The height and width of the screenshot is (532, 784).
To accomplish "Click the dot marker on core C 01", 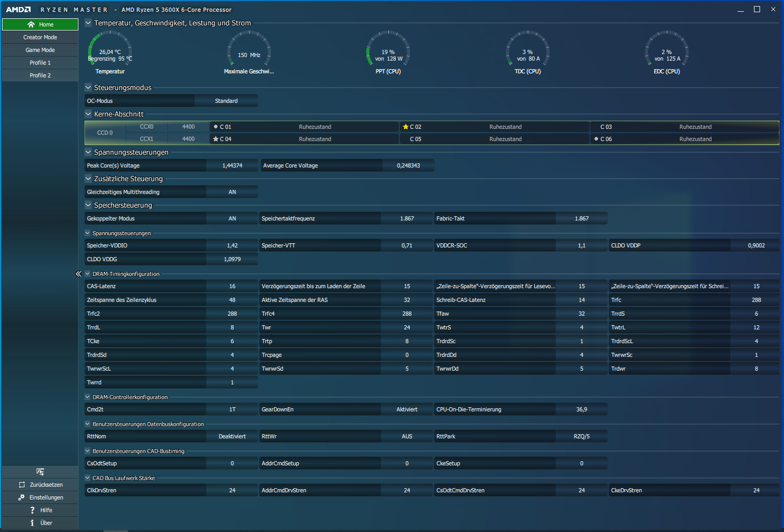I will coord(215,127).
